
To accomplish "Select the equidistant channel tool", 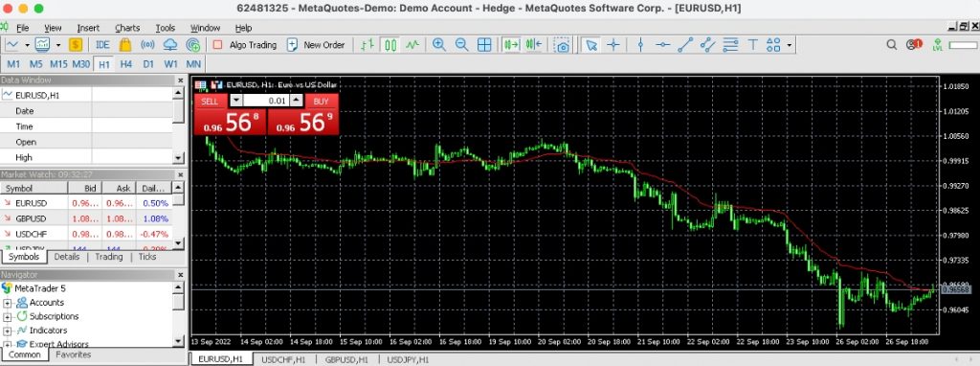I will pos(707,44).
